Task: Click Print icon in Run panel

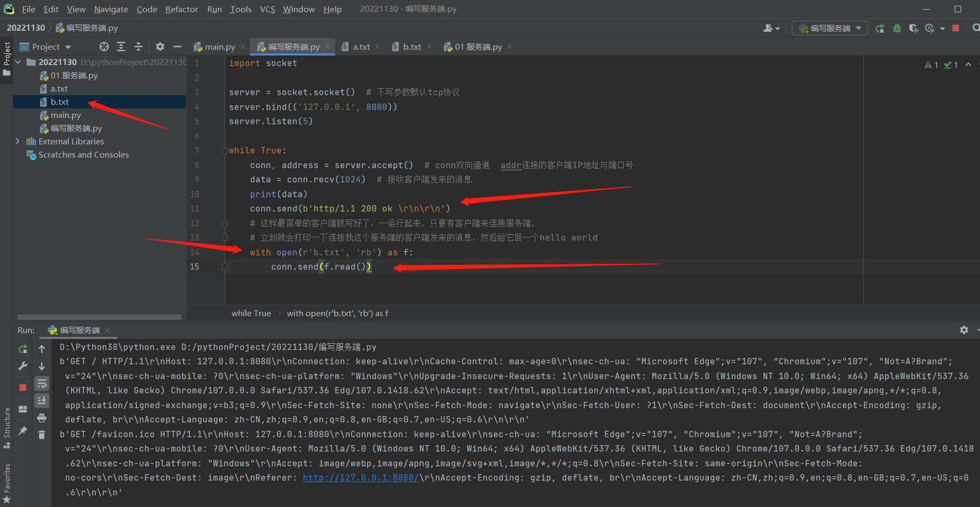Action: coord(42,418)
